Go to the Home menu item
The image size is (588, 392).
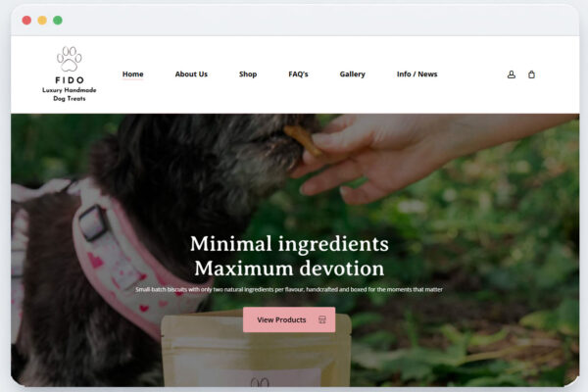click(x=132, y=74)
